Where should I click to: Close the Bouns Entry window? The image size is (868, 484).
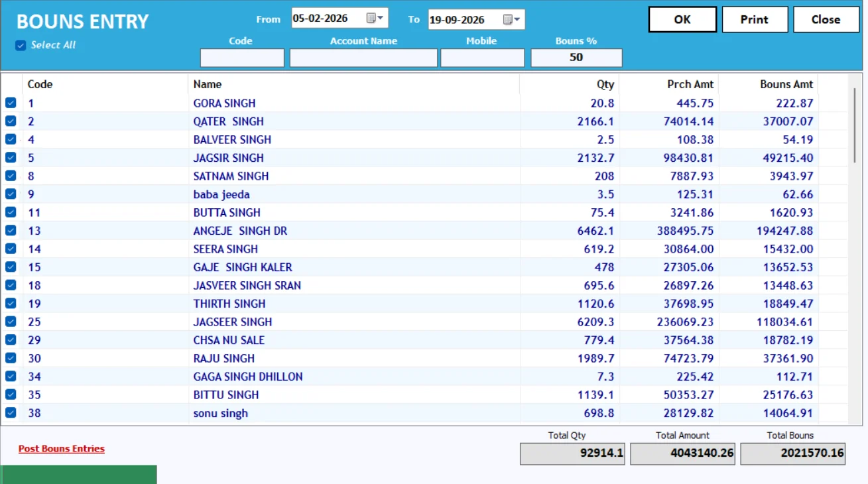(x=826, y=20)
